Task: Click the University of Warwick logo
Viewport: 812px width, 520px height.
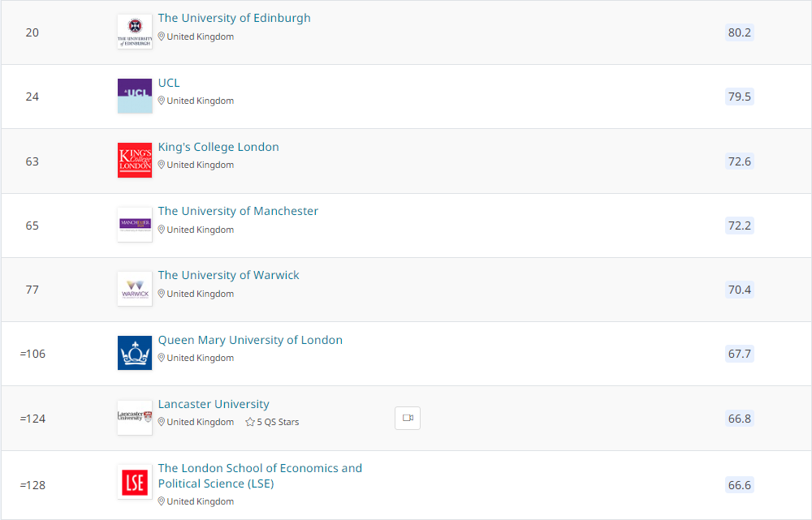Action: tap(134, 289)
